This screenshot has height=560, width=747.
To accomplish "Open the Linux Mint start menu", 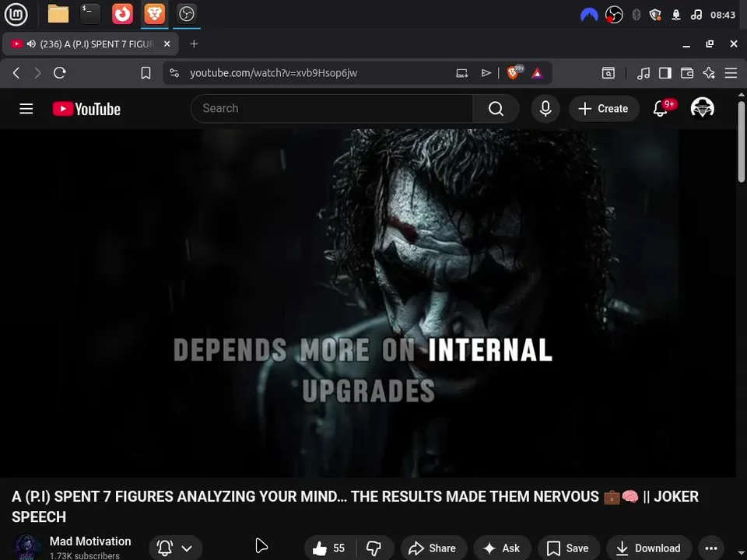I will click(x=16, y=14).
